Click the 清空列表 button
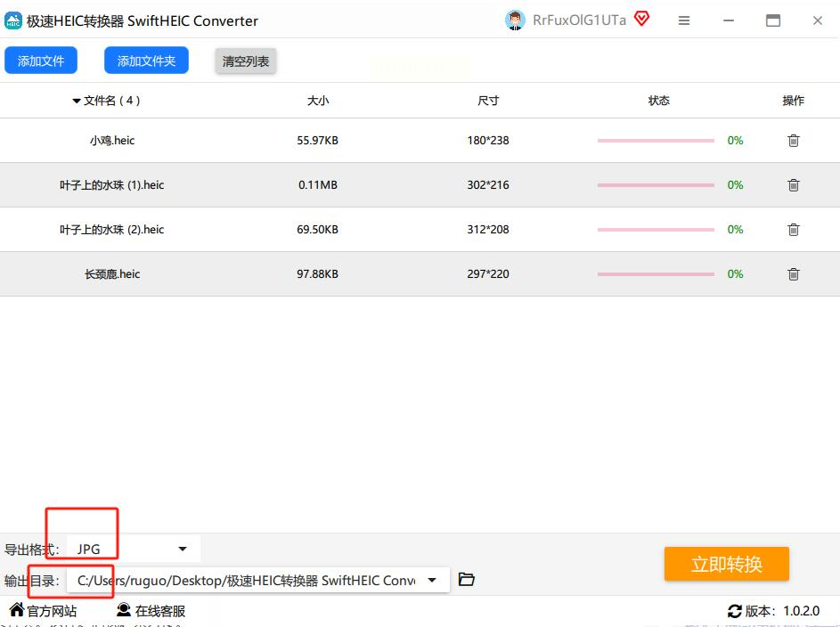 pos(245,61)
